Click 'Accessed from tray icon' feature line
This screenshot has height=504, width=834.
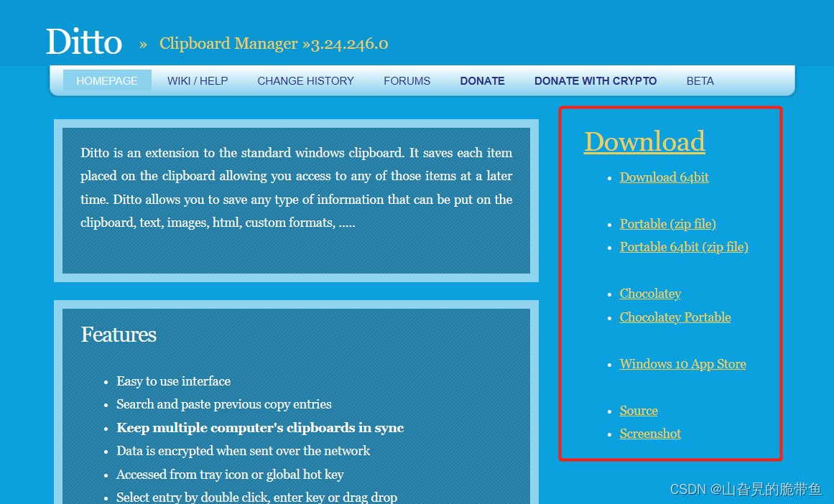[x=230, y=475]
